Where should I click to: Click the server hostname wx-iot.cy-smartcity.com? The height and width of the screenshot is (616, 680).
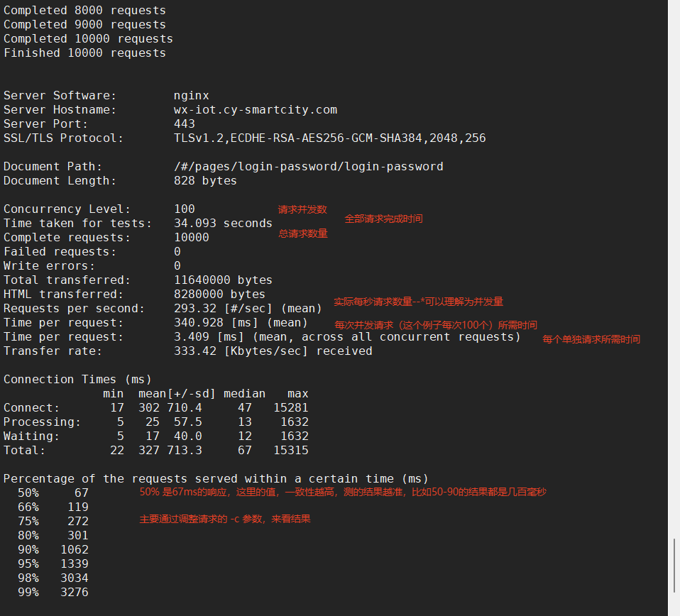[255, 110]
